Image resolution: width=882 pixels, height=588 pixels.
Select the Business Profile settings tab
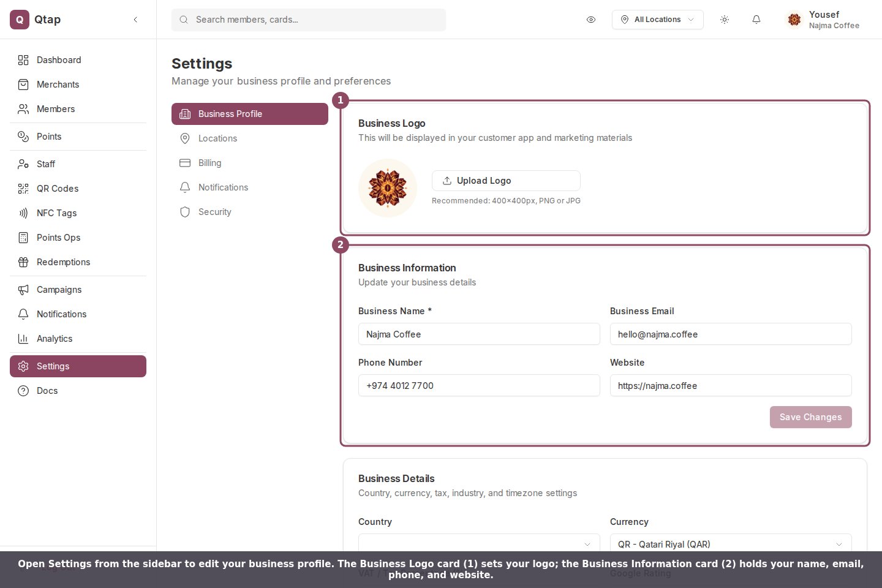250,114
